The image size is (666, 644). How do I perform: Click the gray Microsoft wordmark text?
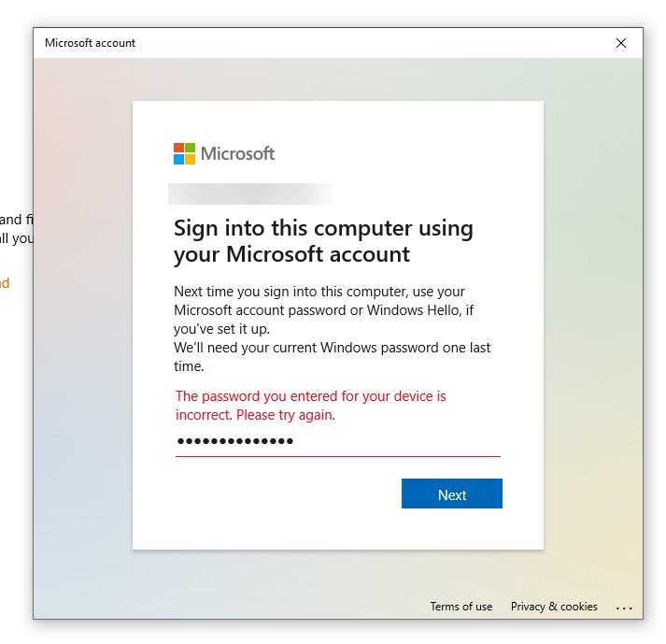pos(237,154)
